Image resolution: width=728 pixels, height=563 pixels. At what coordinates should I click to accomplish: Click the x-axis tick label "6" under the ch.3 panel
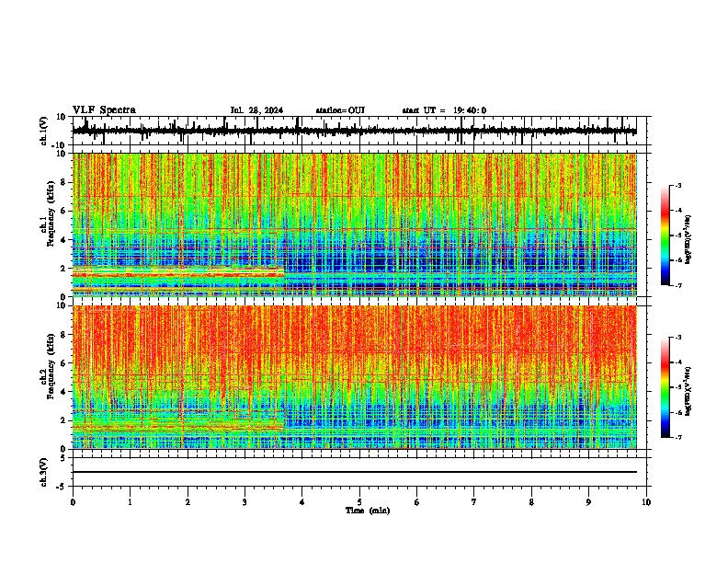(x=417, y=502)
